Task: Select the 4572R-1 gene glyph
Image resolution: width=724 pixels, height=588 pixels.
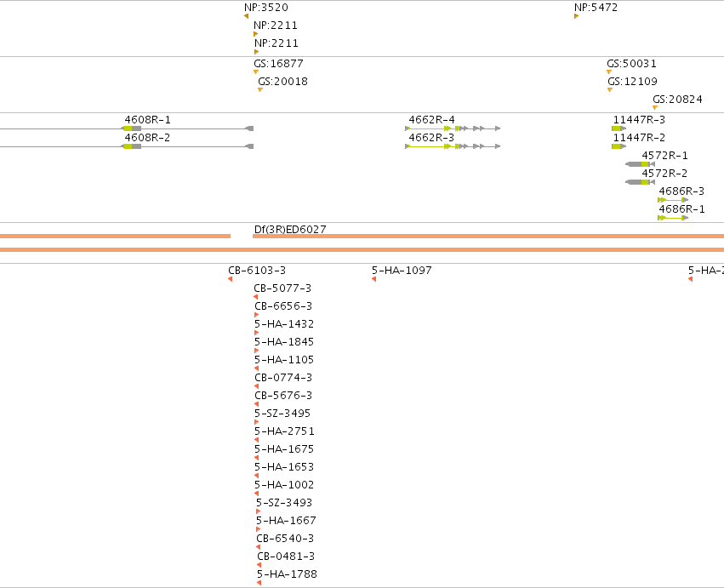Action: (640, 164)
